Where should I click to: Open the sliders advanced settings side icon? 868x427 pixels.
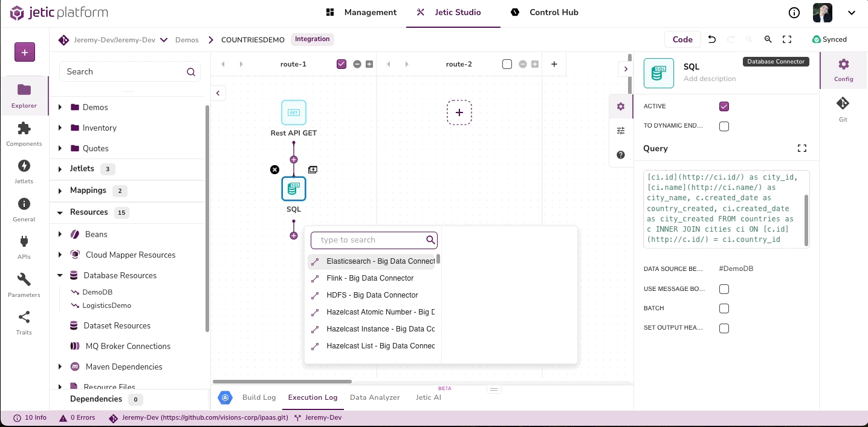pos(621,131)
